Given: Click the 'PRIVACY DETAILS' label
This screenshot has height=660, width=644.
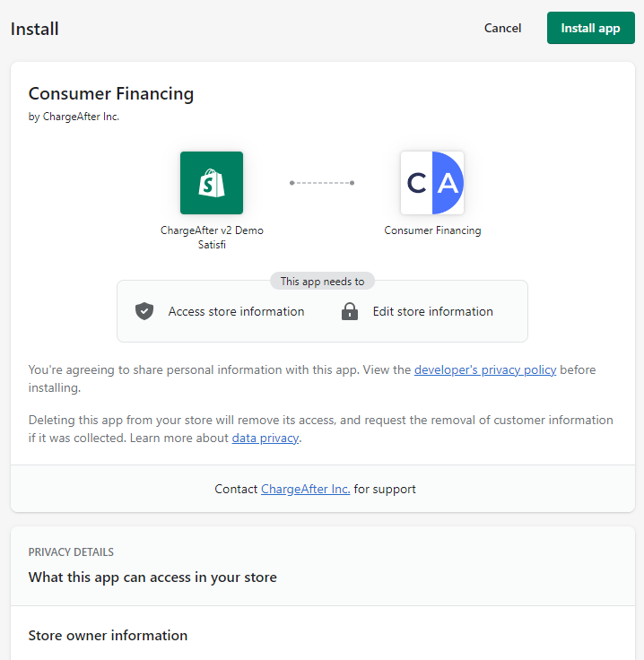Looking at the screenshot, I should [x=71, y=551].
